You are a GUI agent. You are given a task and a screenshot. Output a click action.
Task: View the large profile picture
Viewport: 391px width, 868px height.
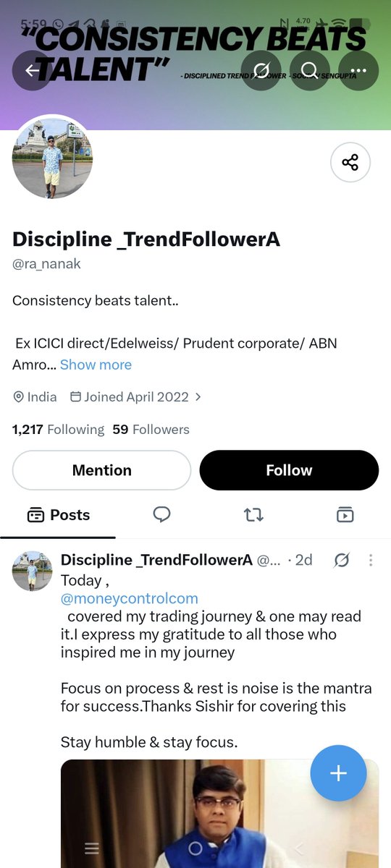pyautogui.click(x=52, y=158)
